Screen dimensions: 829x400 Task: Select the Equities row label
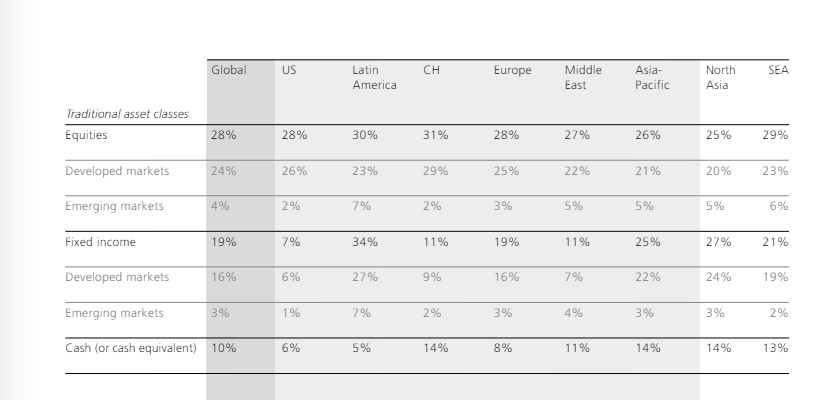tap(86, 135)
